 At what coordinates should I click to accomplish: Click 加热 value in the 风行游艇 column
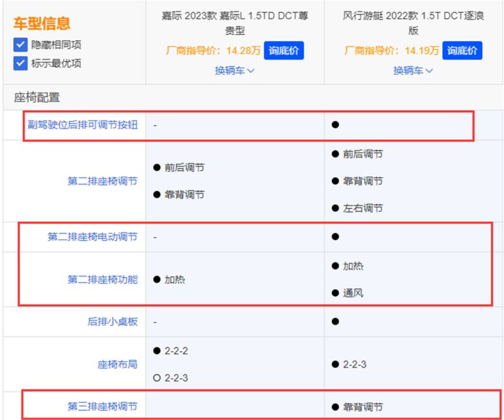(353, 266)
